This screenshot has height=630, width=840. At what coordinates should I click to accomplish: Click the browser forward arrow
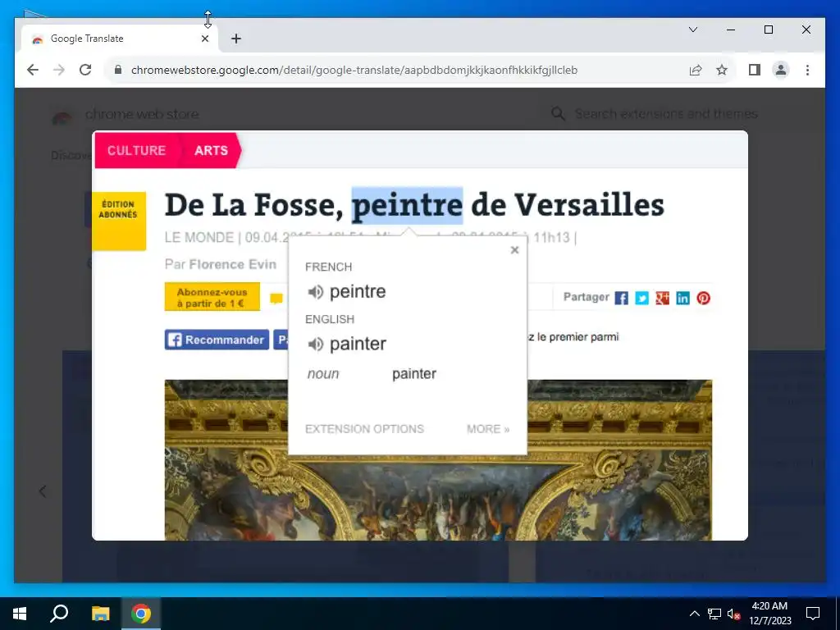point(59,71)
